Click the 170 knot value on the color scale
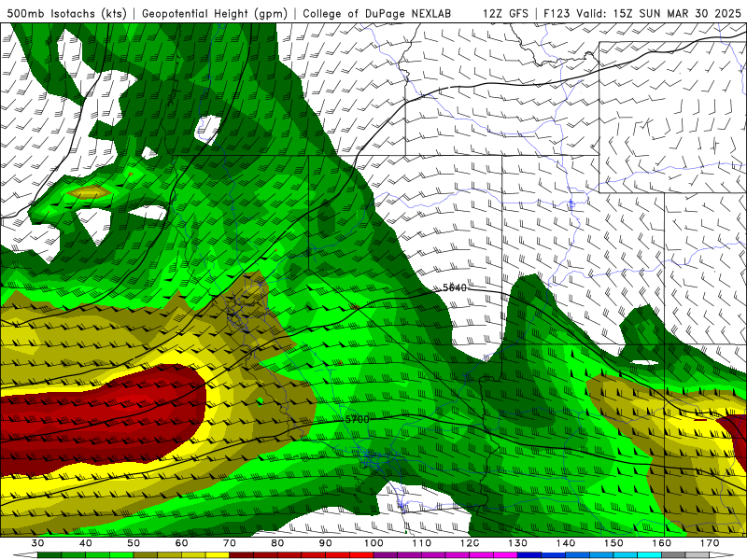 (710, 543)
